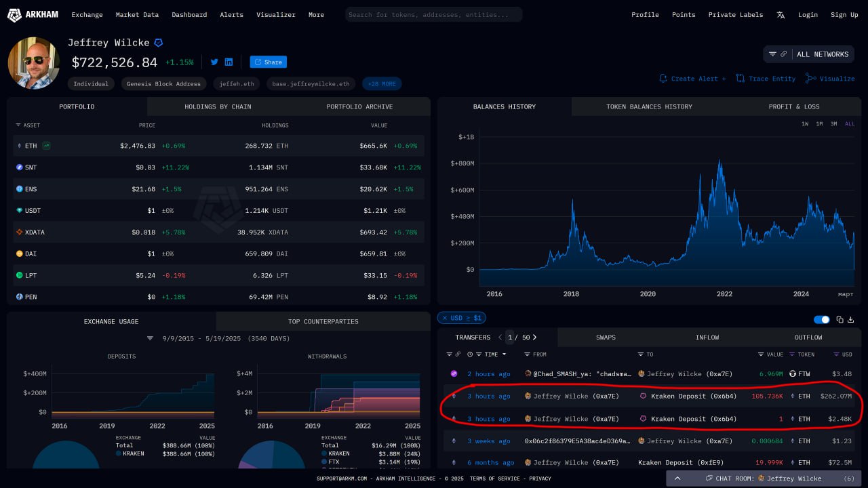Go to next transfers page arrow
The image size is (868, 488).
point(534,338)
